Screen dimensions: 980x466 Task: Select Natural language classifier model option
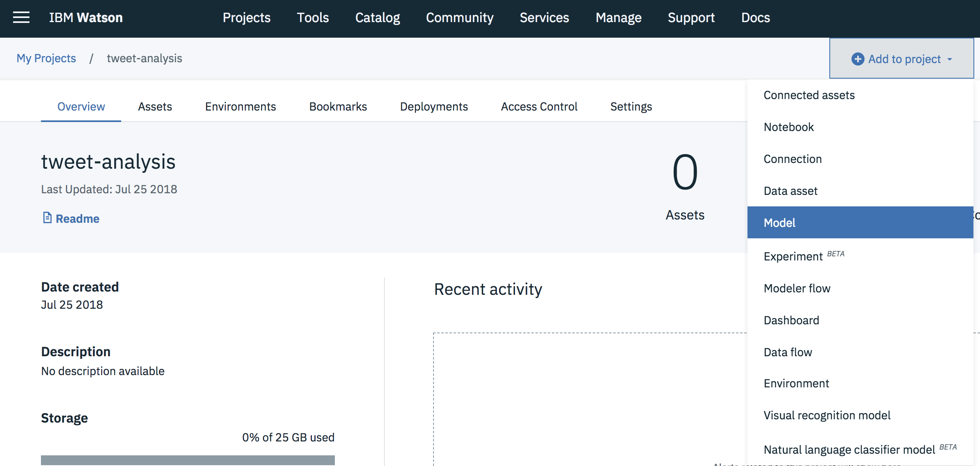coord(860,449)
